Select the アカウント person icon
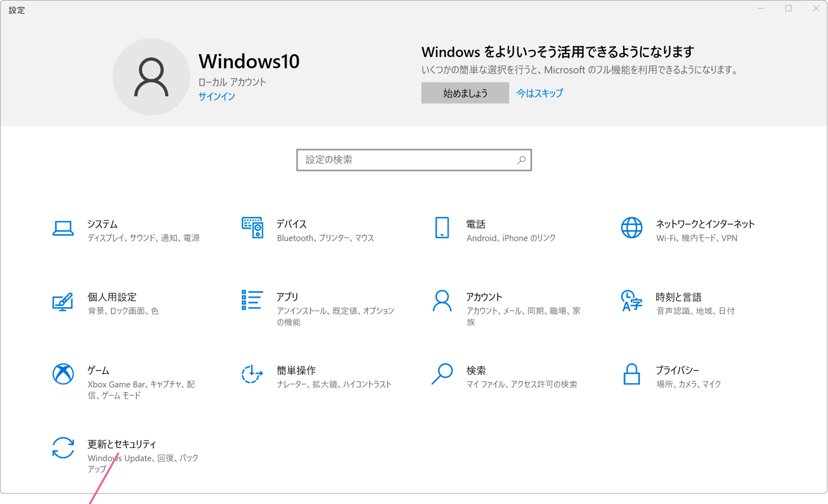This screenshot has height=504, width=828. coord(442,301)
